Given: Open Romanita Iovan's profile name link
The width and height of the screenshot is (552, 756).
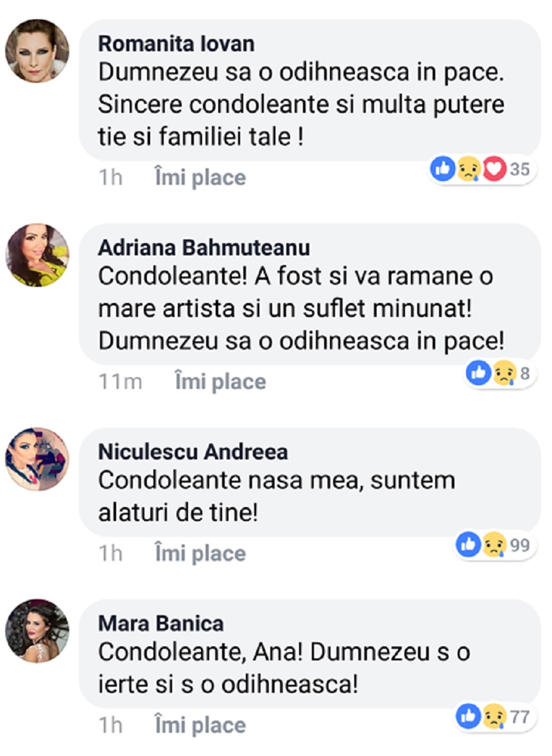Looking at the screenshot, I should [176, 44].
